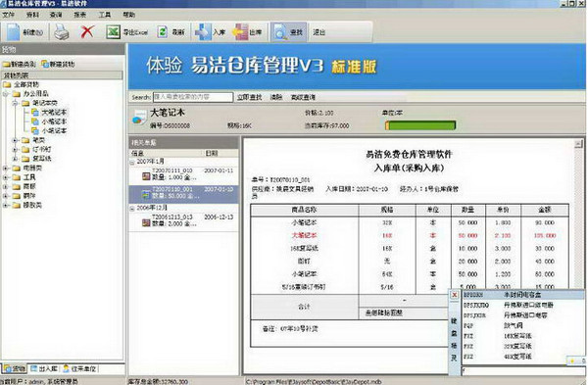588x385 pixels.
Task: Expand the 电器类 tree node
Action: (x=6, y=168)
